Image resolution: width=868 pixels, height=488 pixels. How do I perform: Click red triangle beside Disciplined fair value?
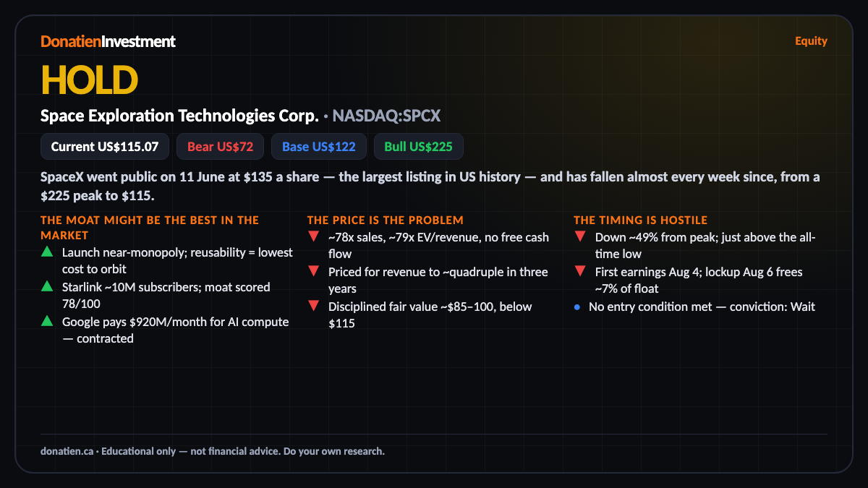[313, 307]
